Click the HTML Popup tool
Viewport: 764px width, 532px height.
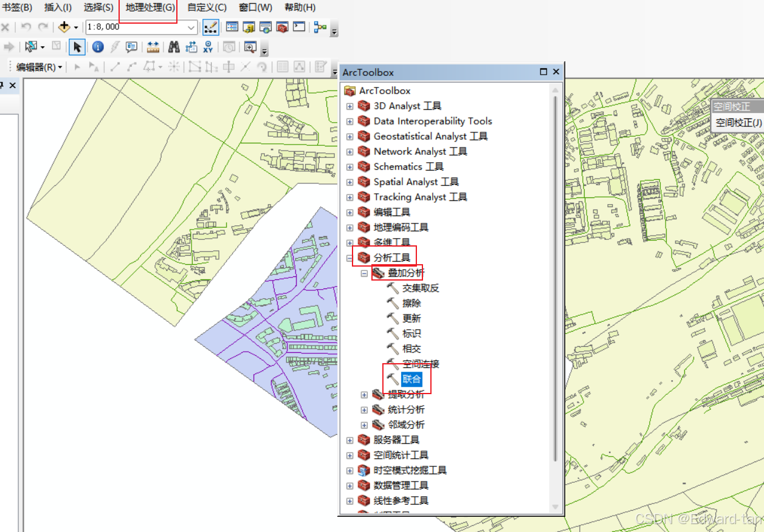[x=131, y=47]
